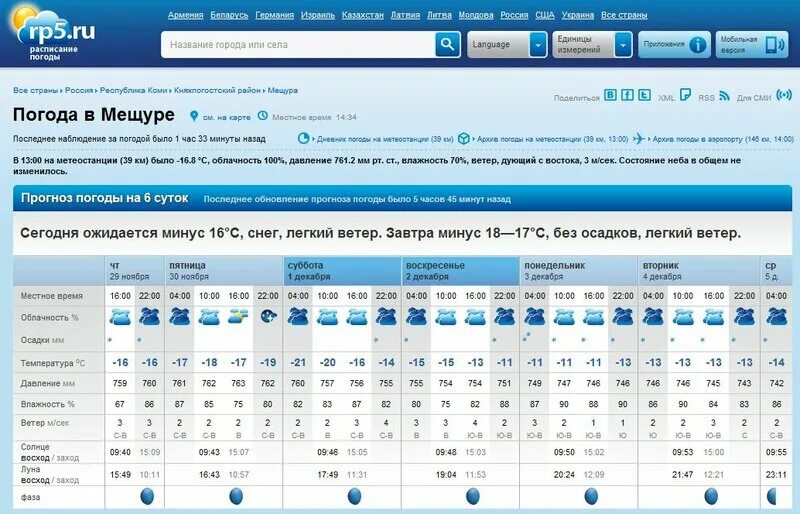Image resolution: width=800 pixels, height=514 pixels.
Task: Click the Мещура breadcrumb
Action: point(282,90)
